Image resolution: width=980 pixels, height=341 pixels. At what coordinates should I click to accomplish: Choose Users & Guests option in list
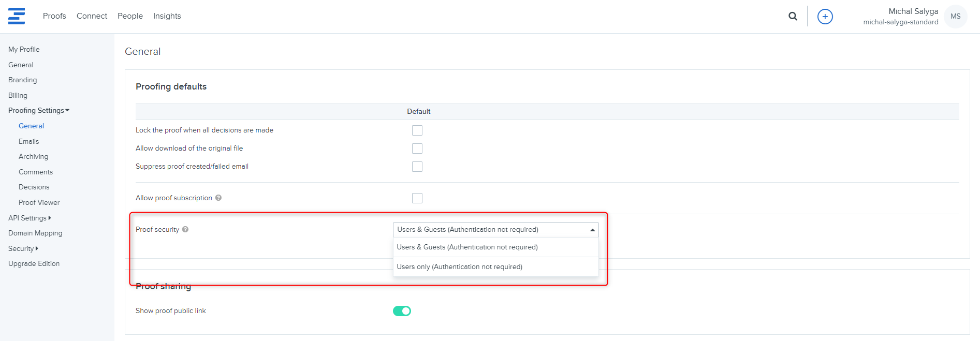point(467,247)
